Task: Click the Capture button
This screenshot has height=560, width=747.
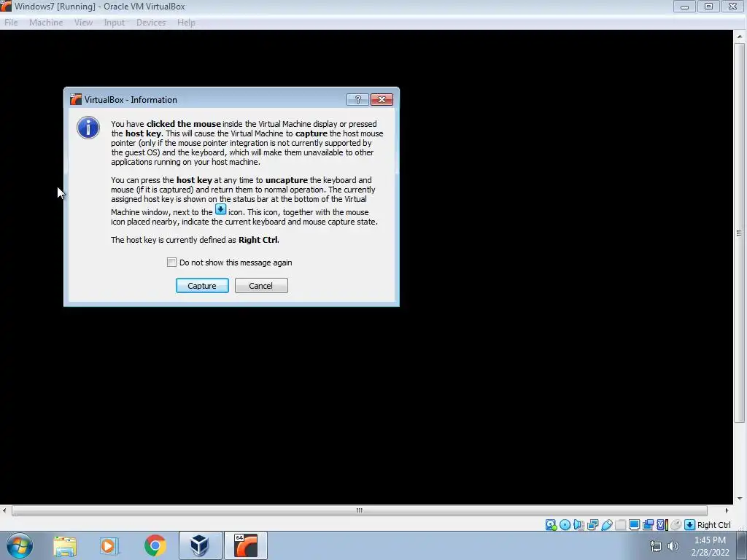Action: [x=202, y=286]
